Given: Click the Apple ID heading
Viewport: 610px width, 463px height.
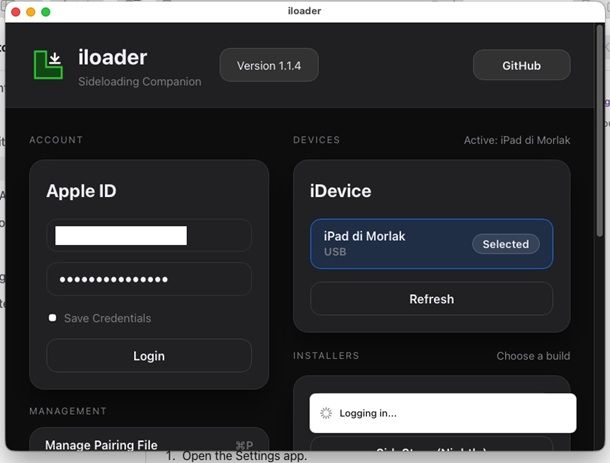Looking at the screenshot, I should tap(81, 191).
